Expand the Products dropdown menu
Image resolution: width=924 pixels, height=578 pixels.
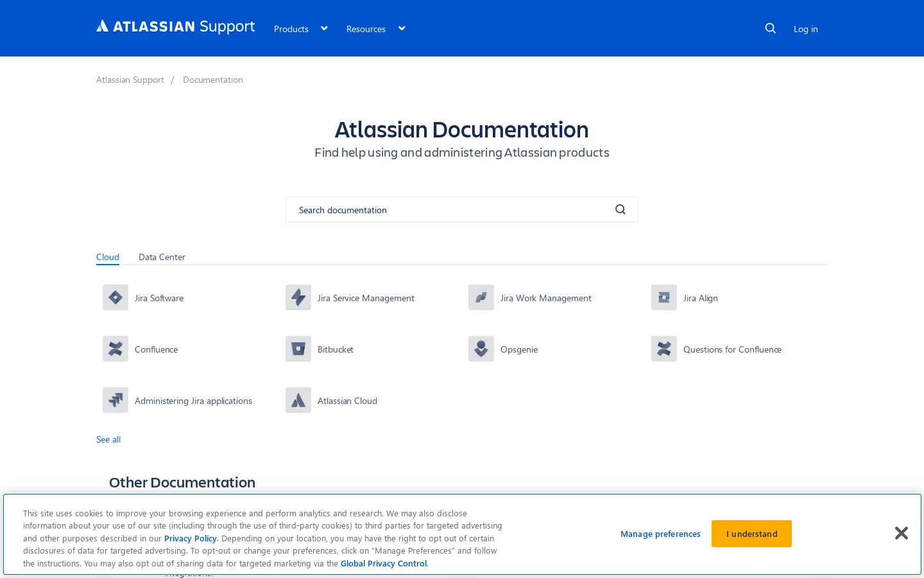coord(301,29)
